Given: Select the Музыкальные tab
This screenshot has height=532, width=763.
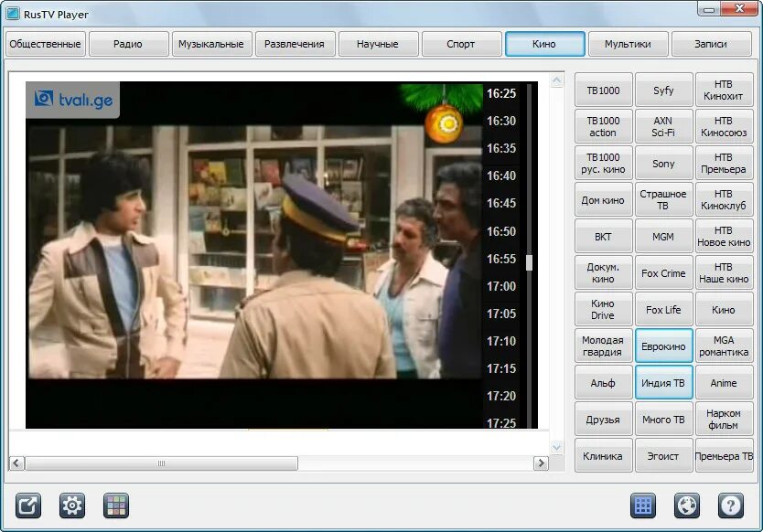Looking at the screenshot, I should tap(211, 44).
